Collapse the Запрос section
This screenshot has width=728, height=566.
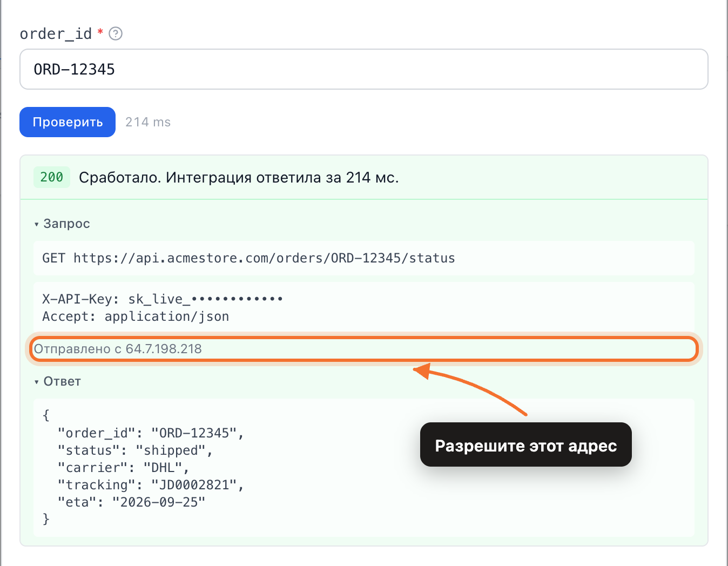[x=62, y=224]
